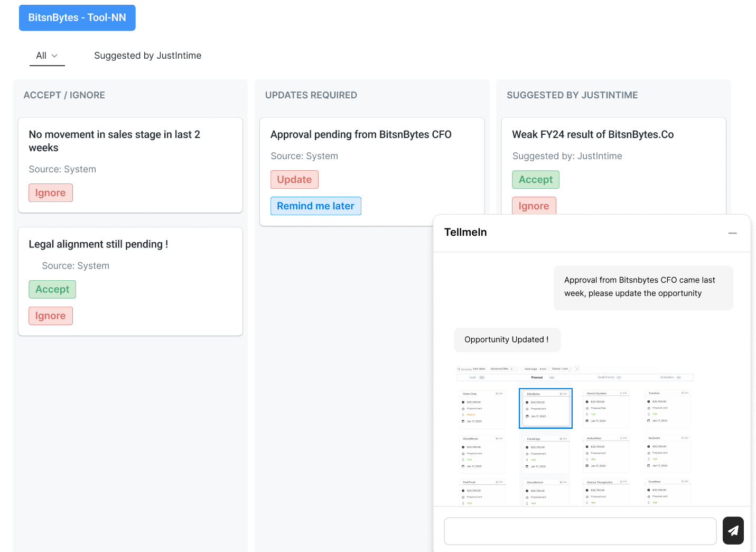Viewport: 756px width, 552px height.
Task: Select the Approval from Bitsnbytes CFO chat message
Action: coord(643,287)
